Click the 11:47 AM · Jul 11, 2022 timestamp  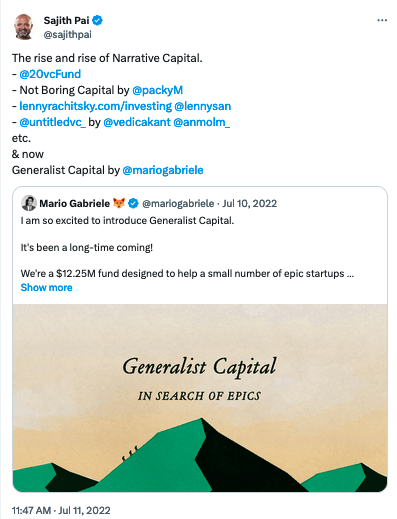coord(61,510)
